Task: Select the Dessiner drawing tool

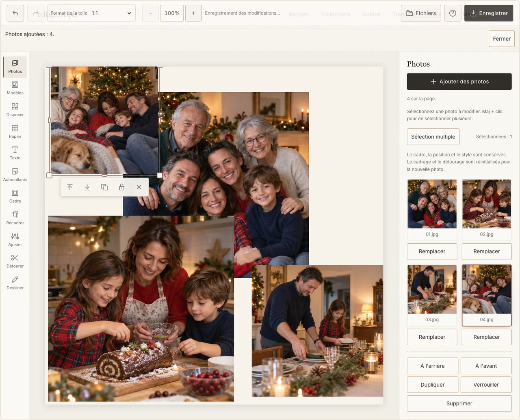Action: [x=15, y=283]
